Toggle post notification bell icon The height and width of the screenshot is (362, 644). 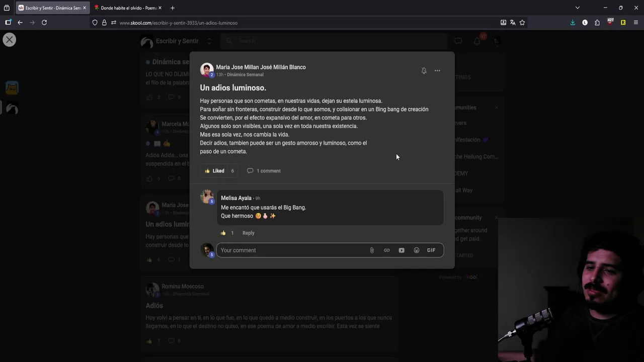pos(424,71)
